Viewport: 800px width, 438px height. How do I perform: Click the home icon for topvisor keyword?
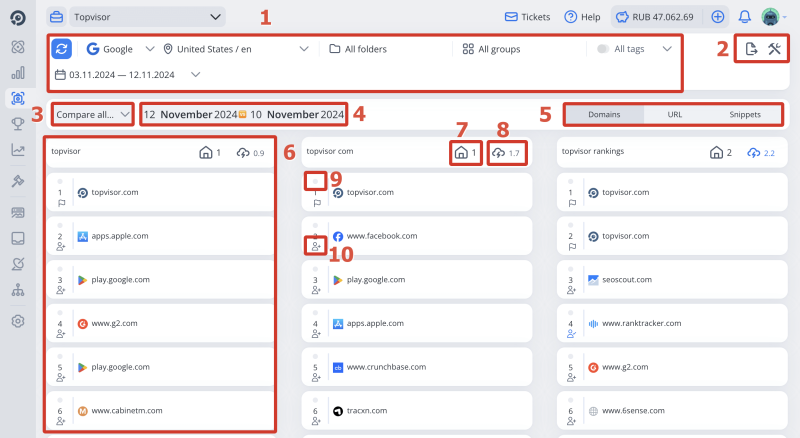(206, 153)
